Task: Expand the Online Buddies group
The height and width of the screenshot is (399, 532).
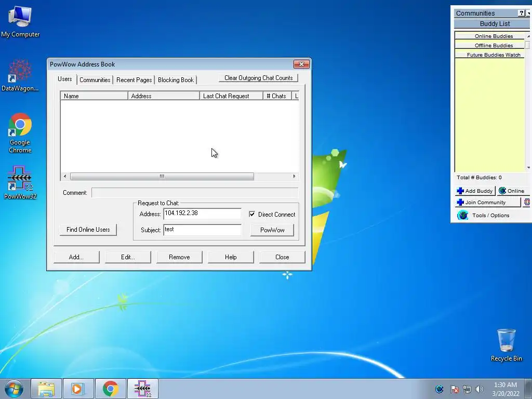Action: (489, 36)
